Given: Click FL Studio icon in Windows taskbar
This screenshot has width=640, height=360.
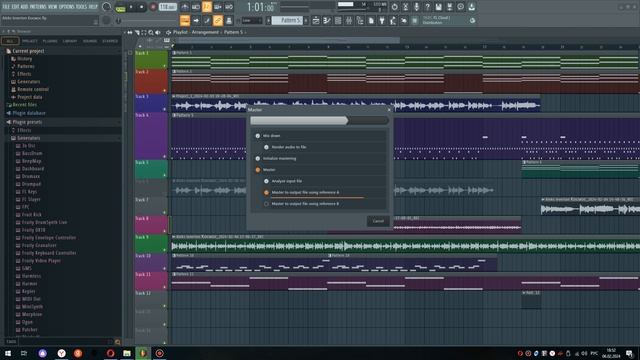Looking at the screenshot, I should (143, 353).
